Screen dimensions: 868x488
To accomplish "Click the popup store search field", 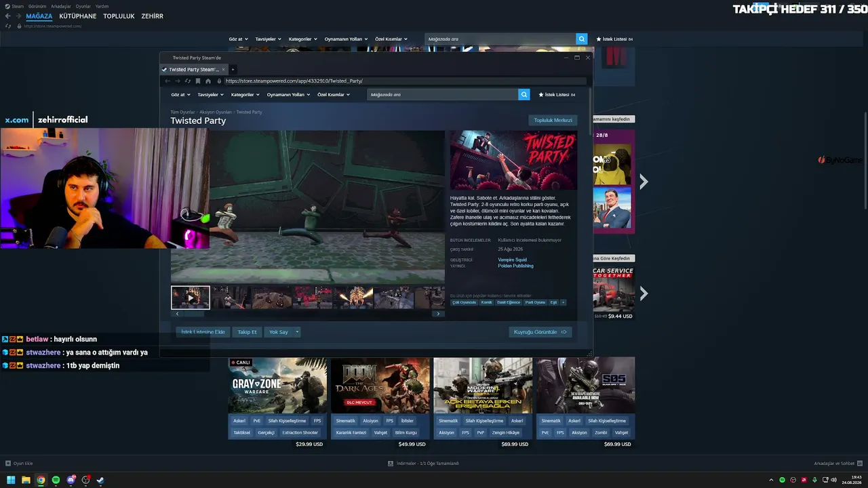I will (x=443, y=95).
